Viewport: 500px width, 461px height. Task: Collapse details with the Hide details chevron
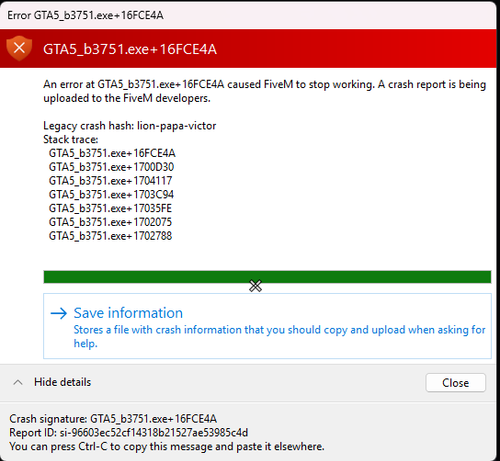coord(18,382)
